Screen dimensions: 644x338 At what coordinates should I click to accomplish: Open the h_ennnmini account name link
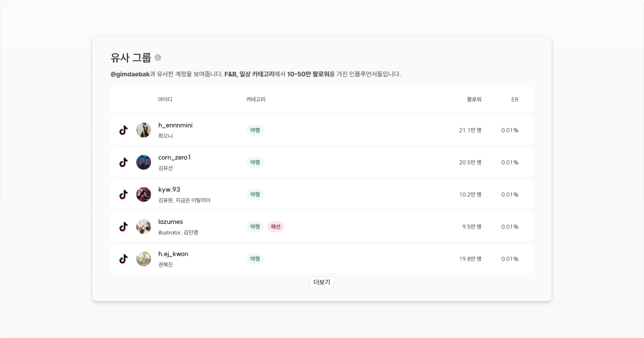click(175, 125)
